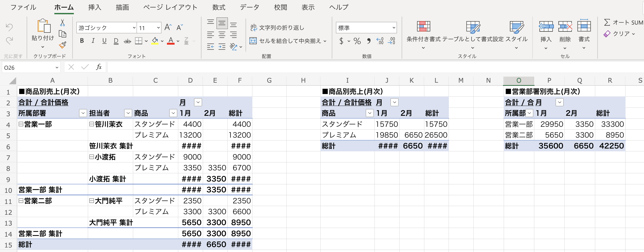Collapse 営業二部 group in pivot table
Viewport: 644px width, 252px height.
coord(21,200)
